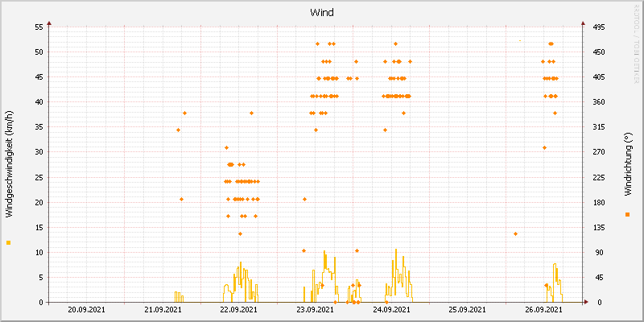
Task: Click the 405 value on right axis
Action: click(598, 76)
